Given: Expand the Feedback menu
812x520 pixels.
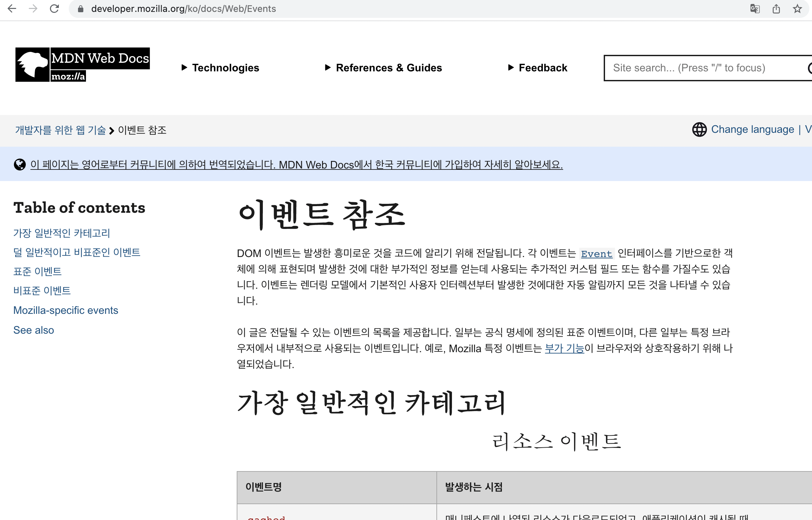Looking at the screenshot, I should (538, 68).
